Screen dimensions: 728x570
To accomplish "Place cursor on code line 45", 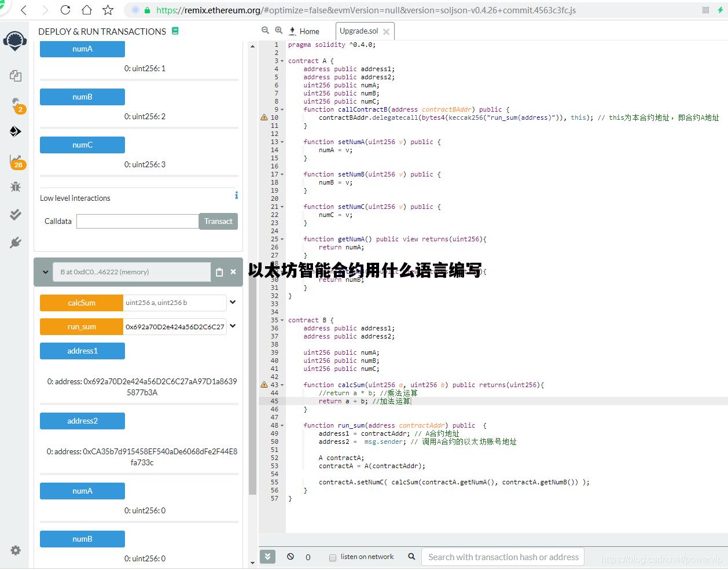I will tap(506, 401).
